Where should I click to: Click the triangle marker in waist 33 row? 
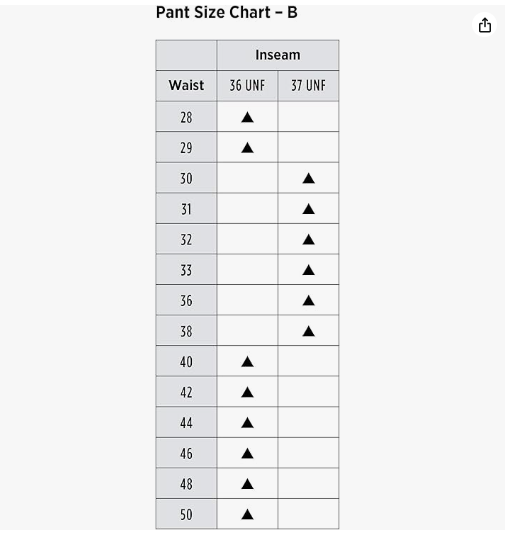(308, 270)
